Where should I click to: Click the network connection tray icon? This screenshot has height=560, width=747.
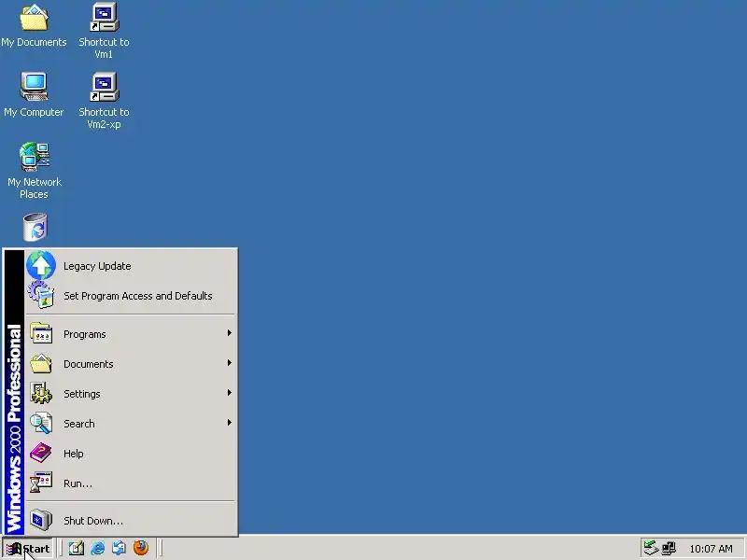click(x=669, y=548)
